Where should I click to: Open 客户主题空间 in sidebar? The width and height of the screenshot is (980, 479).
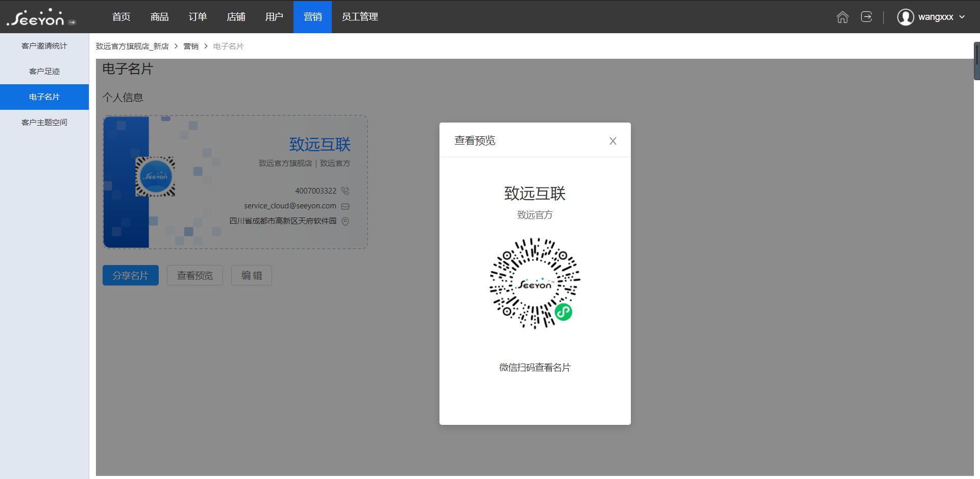44,123
